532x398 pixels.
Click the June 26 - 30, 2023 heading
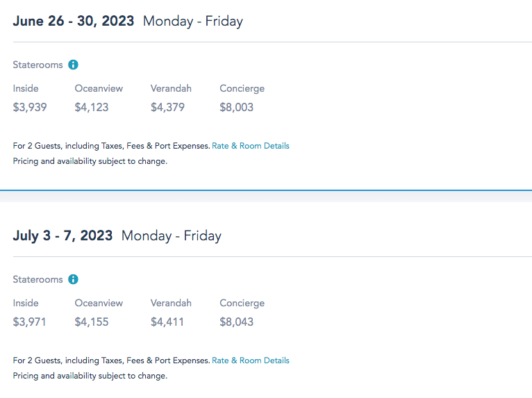click(x=74, y=21)
